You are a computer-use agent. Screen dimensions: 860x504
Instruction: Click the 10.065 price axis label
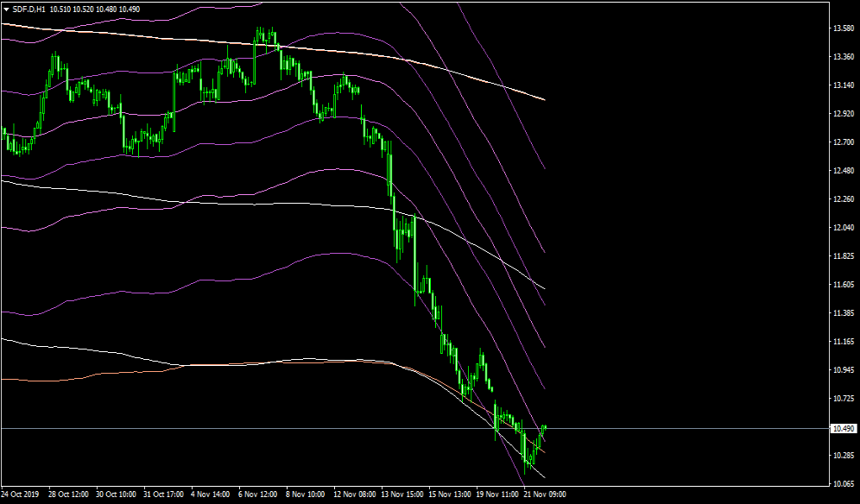pyautogui.click(x=843, y=484)
